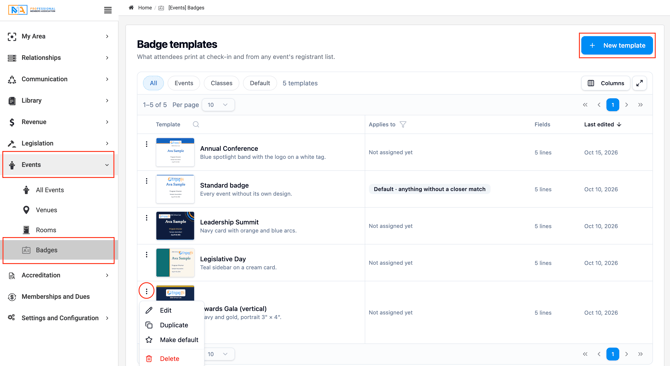Open the top Per page dropdown

pos(218,105)
